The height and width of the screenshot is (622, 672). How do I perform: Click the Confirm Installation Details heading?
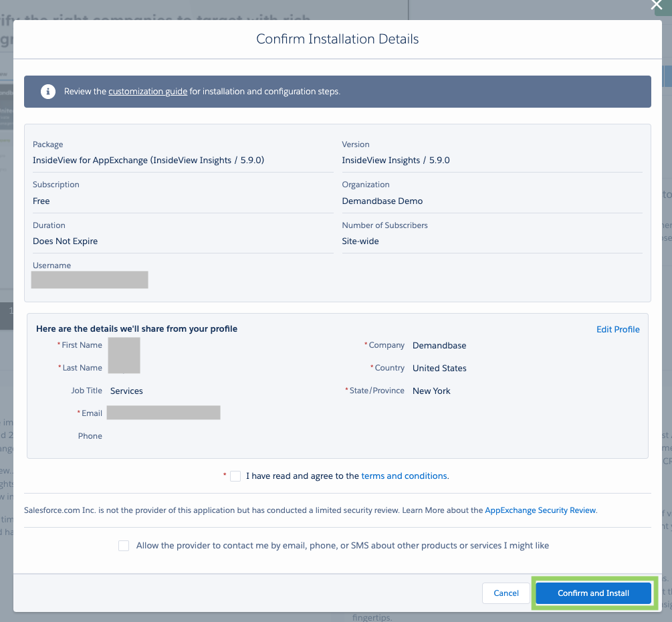337,39
